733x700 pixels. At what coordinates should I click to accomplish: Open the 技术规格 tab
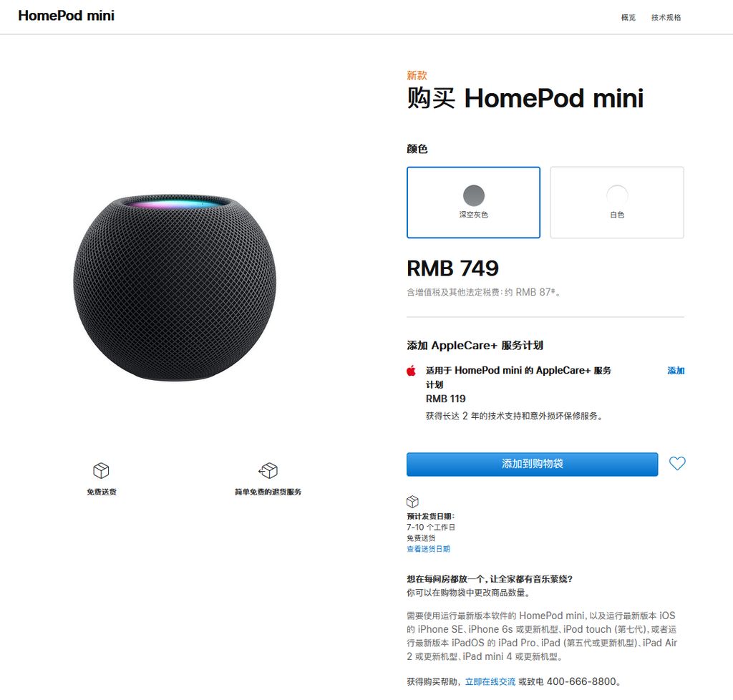click(666, 17)
